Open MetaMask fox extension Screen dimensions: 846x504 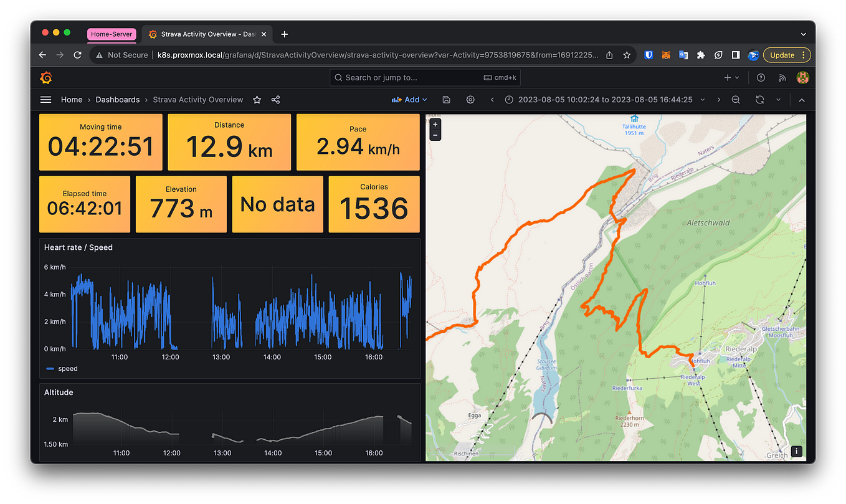(x=666, y=55)
